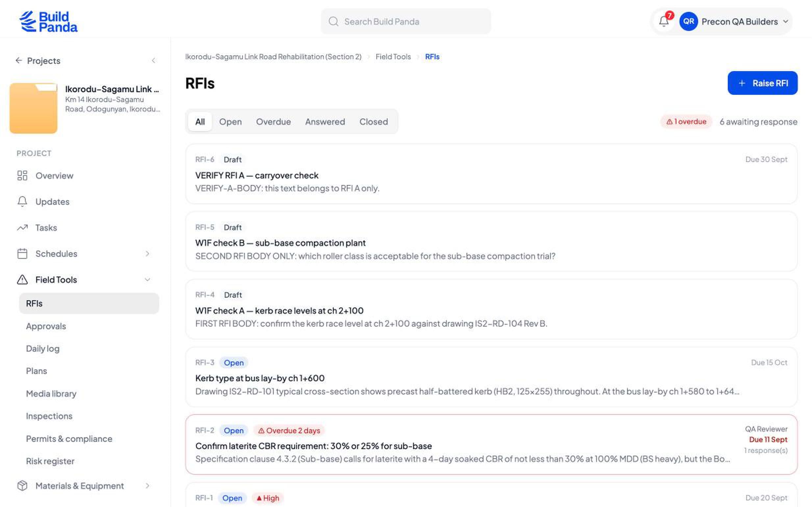This screenshot has width=812, height=507.
Task: Open Permits & compliance in the sidebar
Action: 69,439
